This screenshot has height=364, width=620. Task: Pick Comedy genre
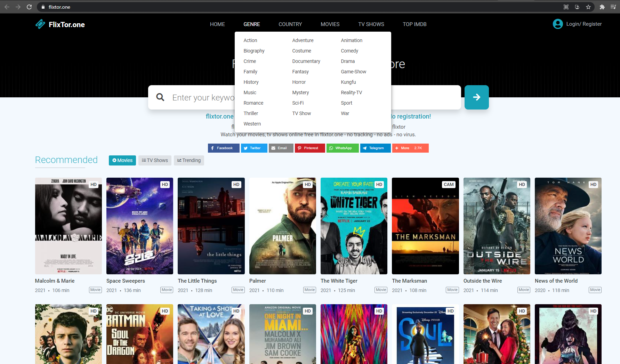[x=349, y=51]
